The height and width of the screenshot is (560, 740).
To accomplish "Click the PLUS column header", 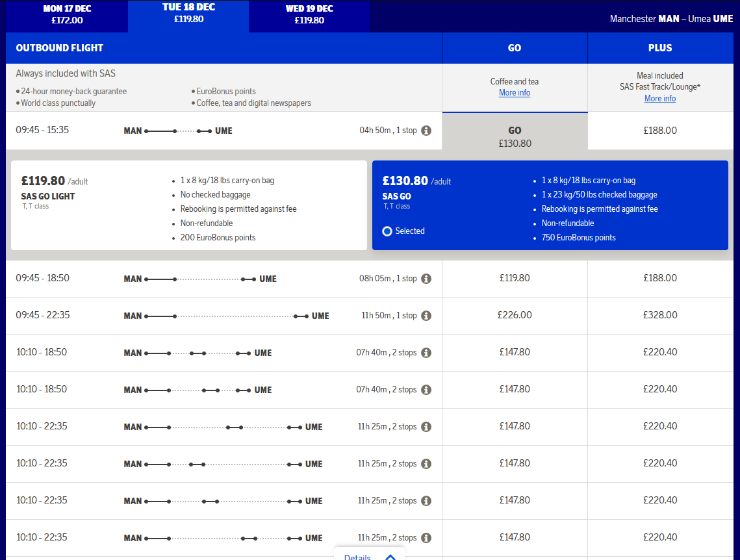I will [x=660, y=47].
